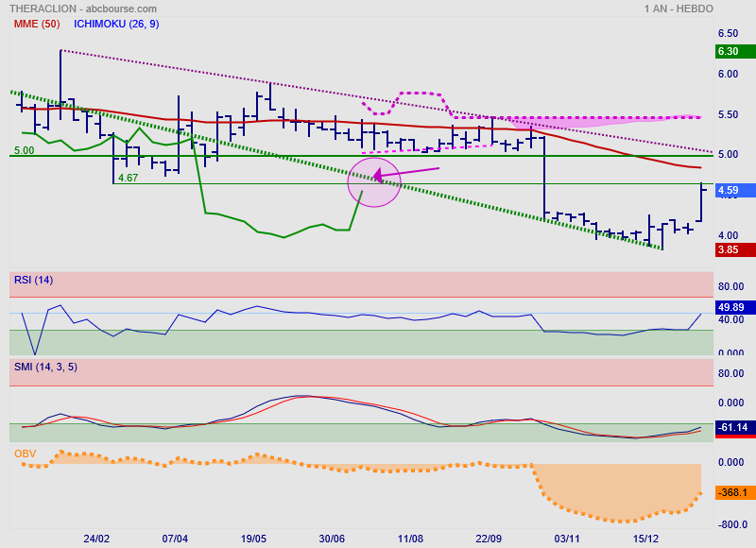The image size is (756, 548).
Task: Click the 5.50 price axis label
Action: click(x=728, y=114)
